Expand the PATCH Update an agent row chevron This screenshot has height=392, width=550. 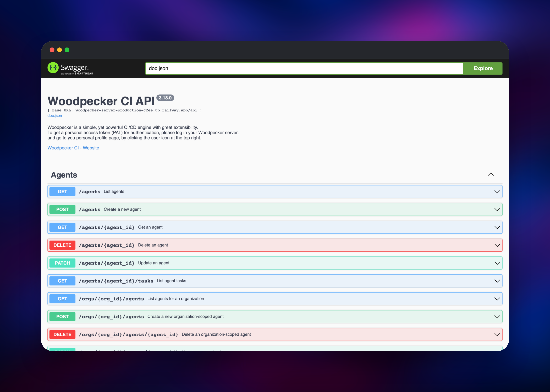[497, 263]
